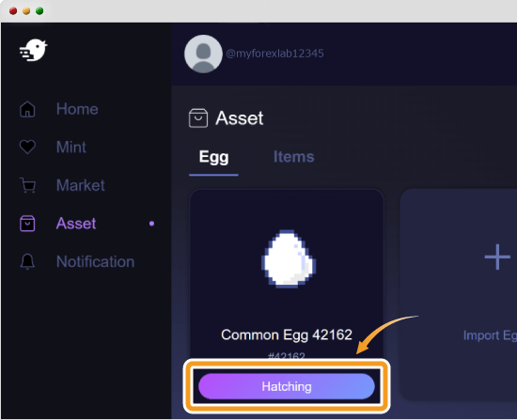517x420 pixels.
Task: Select the pixel egg thumbnail image
Action: click(x=289, y=258)
